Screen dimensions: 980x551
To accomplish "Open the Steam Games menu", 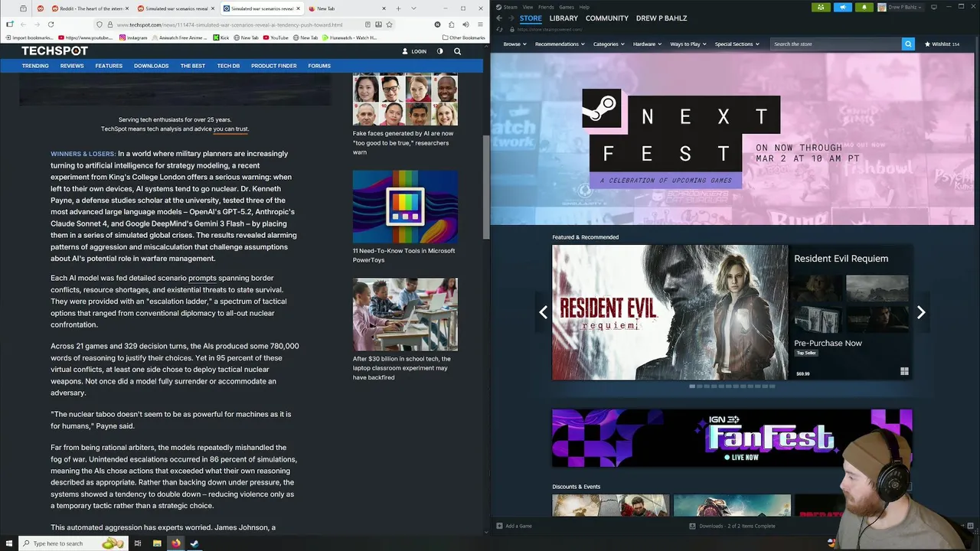I will coord(567,7).
